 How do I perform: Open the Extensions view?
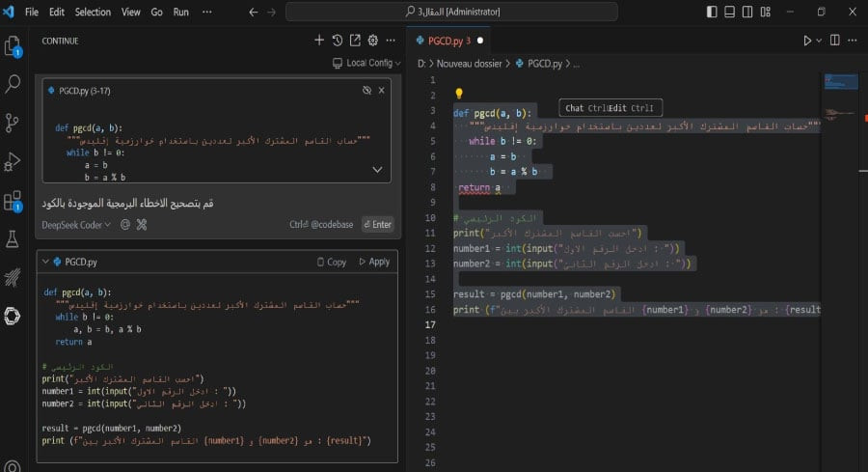pyautogui.click(x=13, y=201)
